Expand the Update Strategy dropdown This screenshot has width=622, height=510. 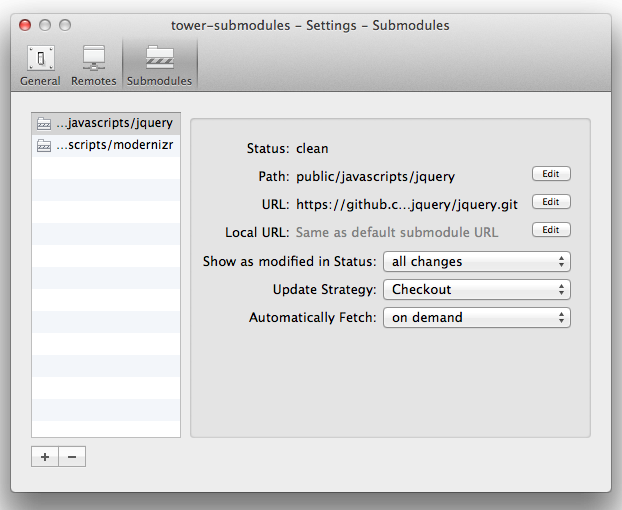pyautogui.click(x=476, y=290)
